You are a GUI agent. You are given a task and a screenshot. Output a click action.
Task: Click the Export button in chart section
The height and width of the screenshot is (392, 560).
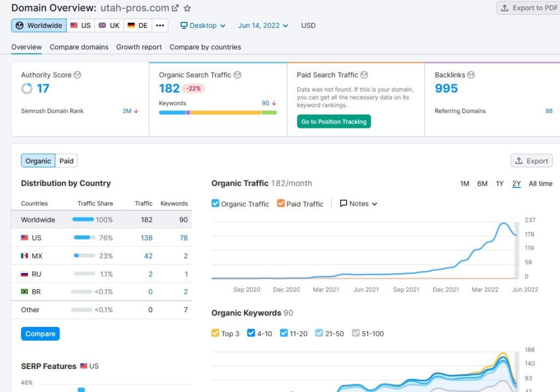[x=532, y=161]
